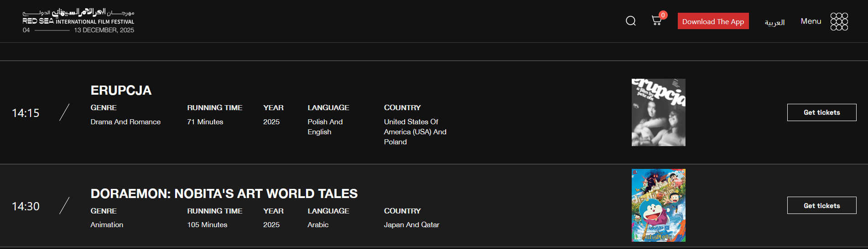The width and height of the screenshot is (868, 249).
Task: Open the shopping cart icon
Action: (656, 20)
